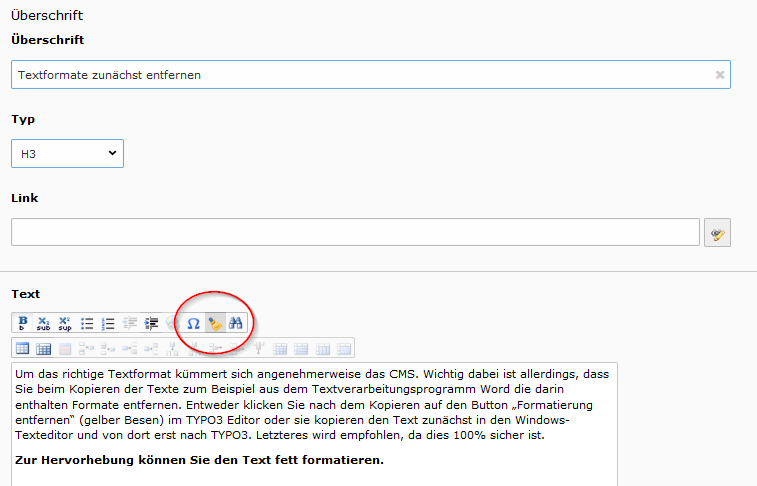This screenshot has width=757, height=486.
Task: Open find and replace with the binoculars icon
Action: (236, 323)
